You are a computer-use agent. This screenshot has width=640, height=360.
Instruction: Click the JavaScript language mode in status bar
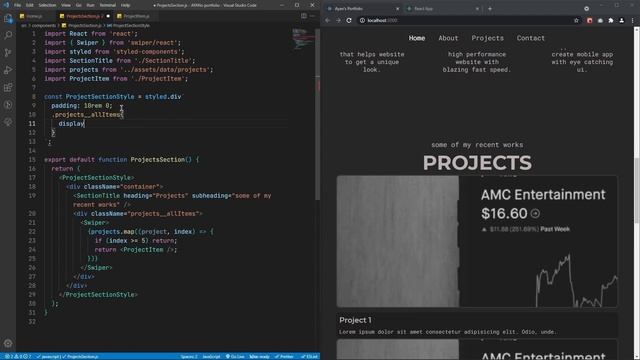(211, 357)
